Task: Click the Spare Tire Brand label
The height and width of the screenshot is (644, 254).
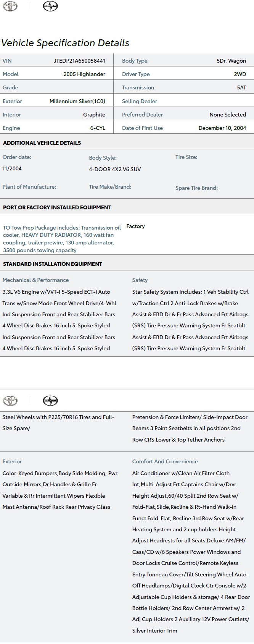Action: point(196,188)
